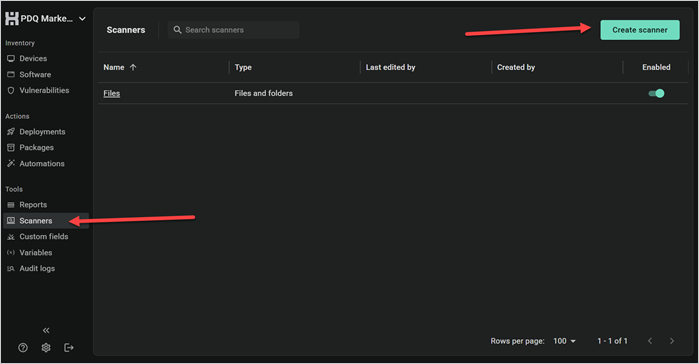
Task: Click the Name sort arrow icon
Action: click(x=133, y=67)
